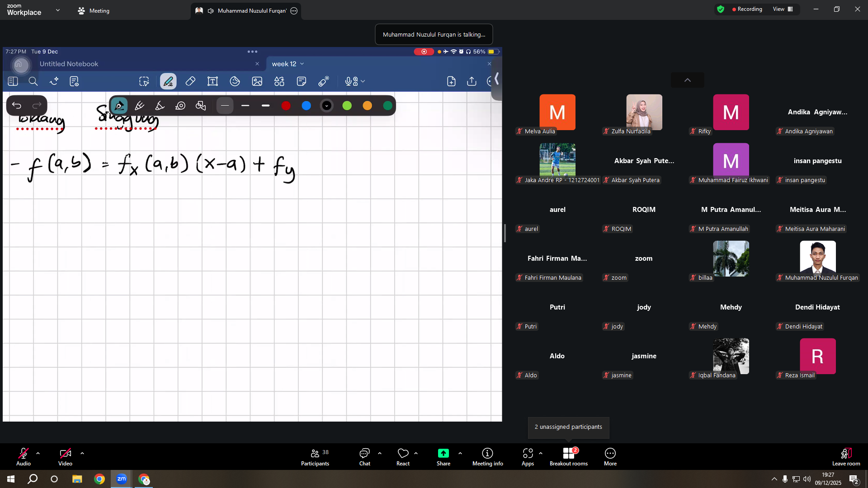Pick the orange pen color
Image resolution: width=868 pixels, height=488 pixels.
(368, 106)
